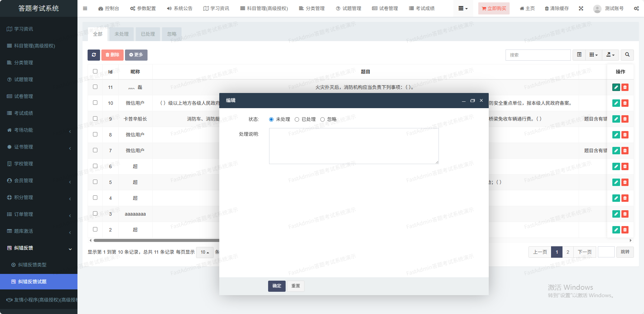Image resolution: width=644 pixels, height=314 pixels.
Task: Toggle table card view icon
Action: tap(579, 55)
